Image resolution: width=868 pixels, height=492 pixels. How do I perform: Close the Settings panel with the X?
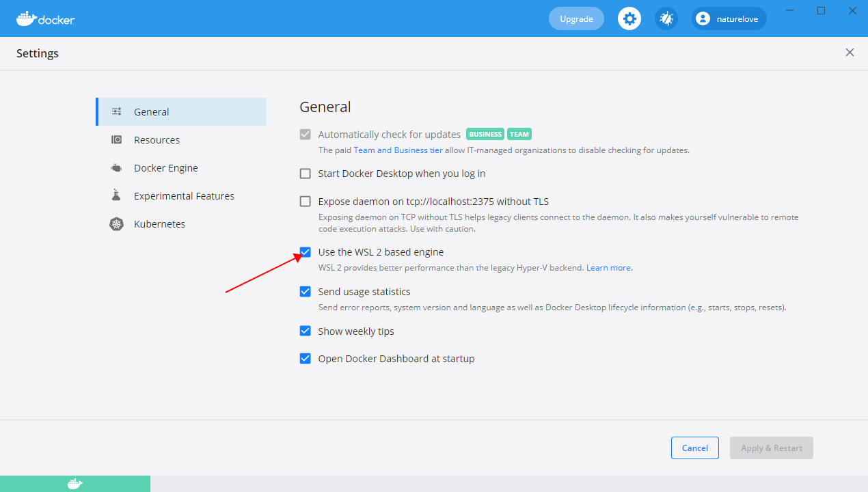[x=850, y=52]
